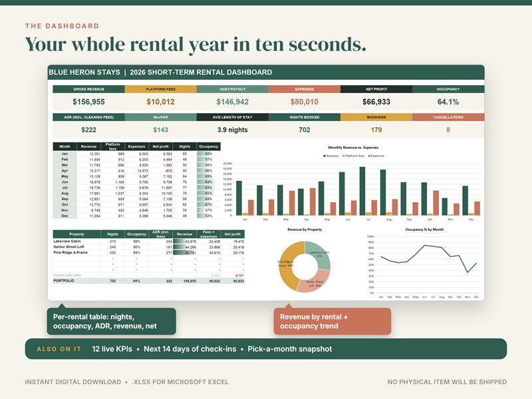Click the 'Fees + expenses' column header
The image size is (532, 399).
point(209,234)
